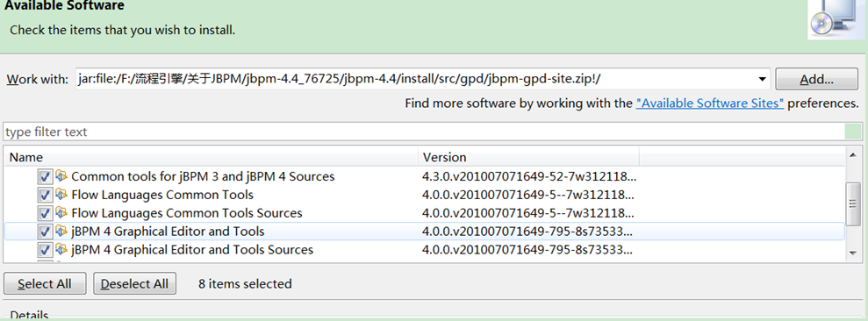Viewport: 868px width, 321px height.
Task: Click the Flow Languages Common Tools feature icon
Action: (61, 195)
